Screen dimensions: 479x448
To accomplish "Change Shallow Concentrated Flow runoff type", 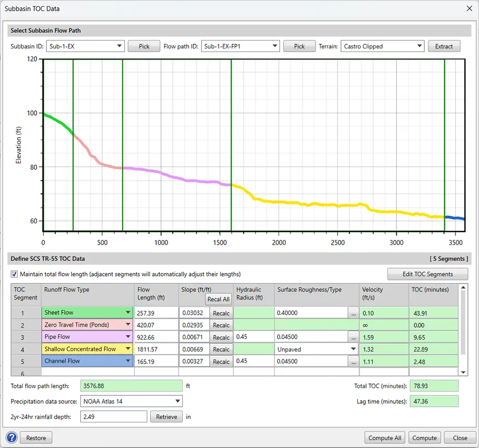I will pyautogui.click(x=128, y=349).
